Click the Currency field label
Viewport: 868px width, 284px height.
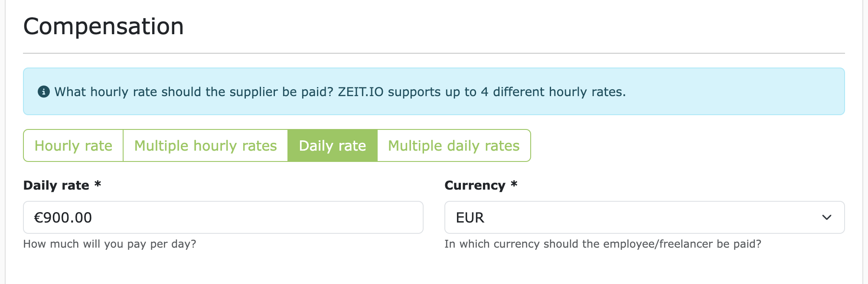(477, 185)
